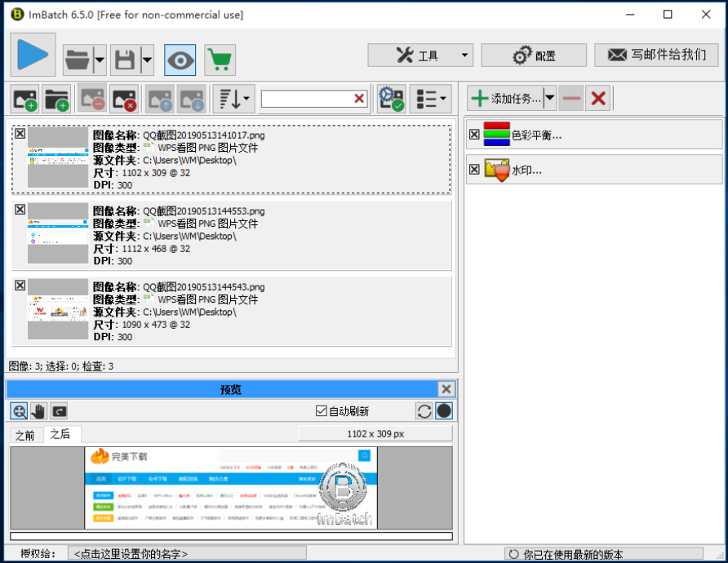This screenshot has height=563, width=728.
Task: Click the black preview background color circle
Action: point(443,411)
